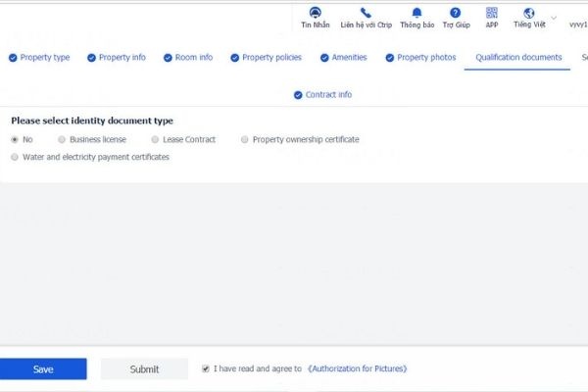Click the Trợ Giúp help icon
Screen dimensions: 588x392
[x=456, y=13]
